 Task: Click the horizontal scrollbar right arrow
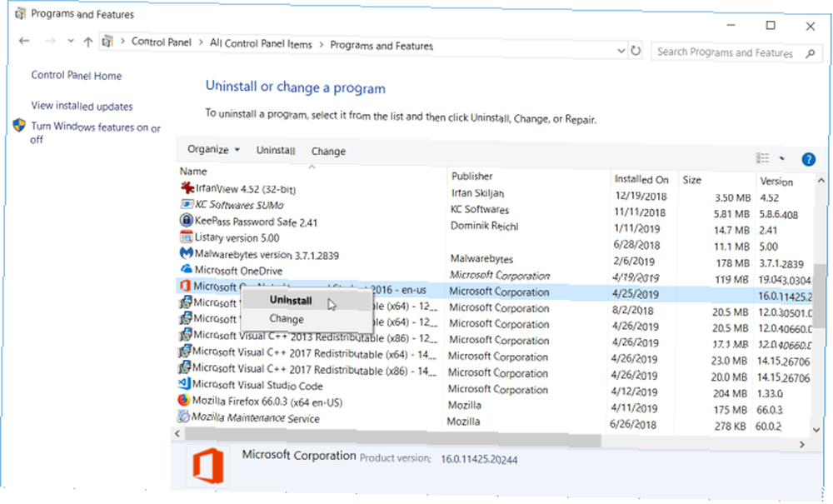pyautogui.click(x=802, y=445)
